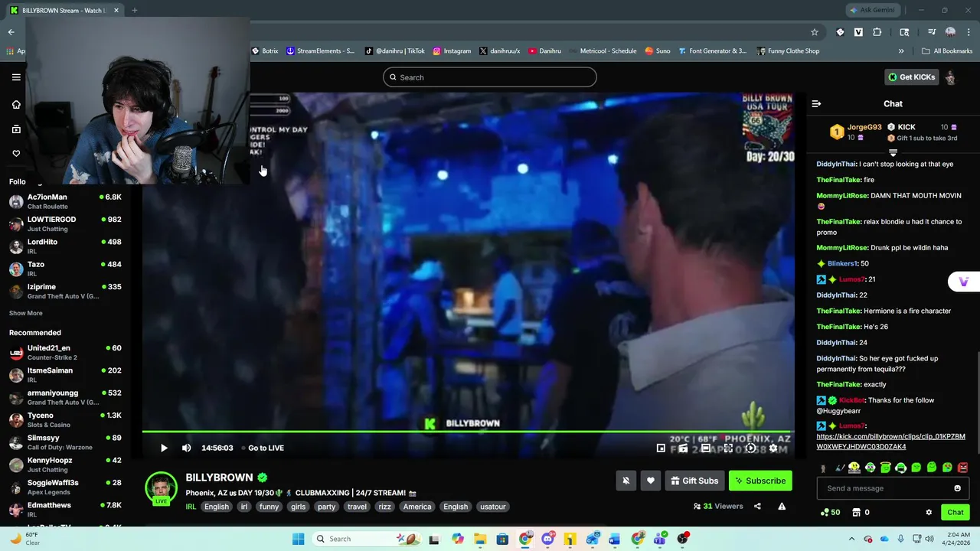Open the following heart icon in sidebar
Image resolution: width=980 pixels, height=551 pixels.
16,154
